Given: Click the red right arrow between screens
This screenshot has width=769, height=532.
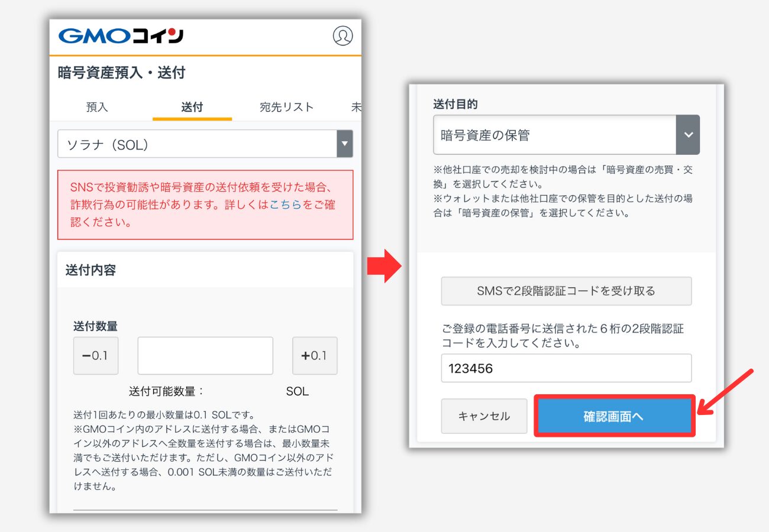Looking at the screenshot, I should pos(384,266).
